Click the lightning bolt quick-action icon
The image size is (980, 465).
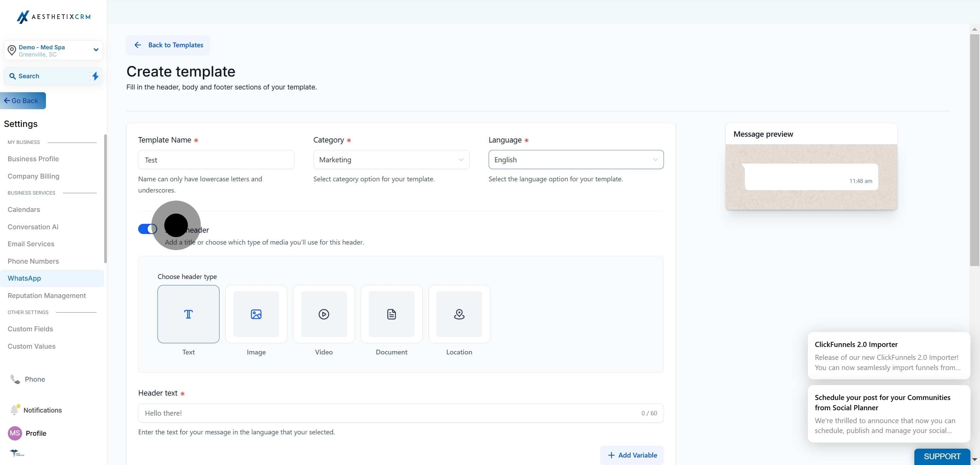pos(95,76)
